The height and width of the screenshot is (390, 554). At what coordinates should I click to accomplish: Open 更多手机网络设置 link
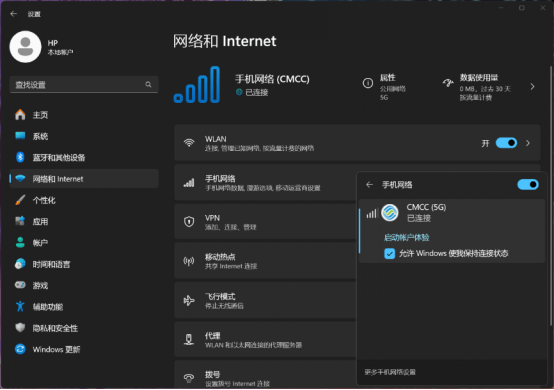(390, 372)
